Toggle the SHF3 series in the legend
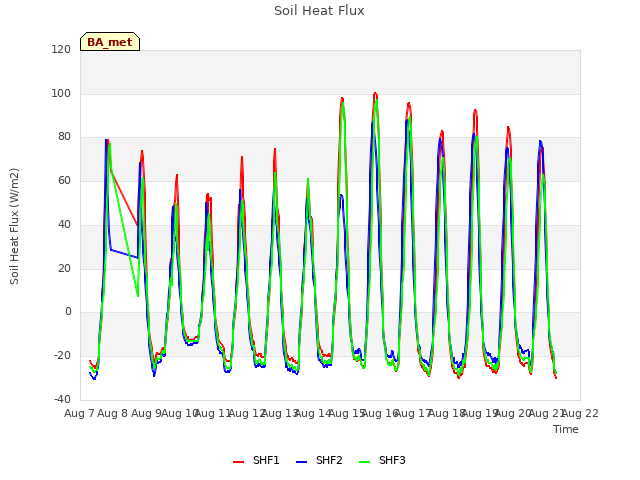This screenshot has height=480, width=640. click(x=382, y=460)
